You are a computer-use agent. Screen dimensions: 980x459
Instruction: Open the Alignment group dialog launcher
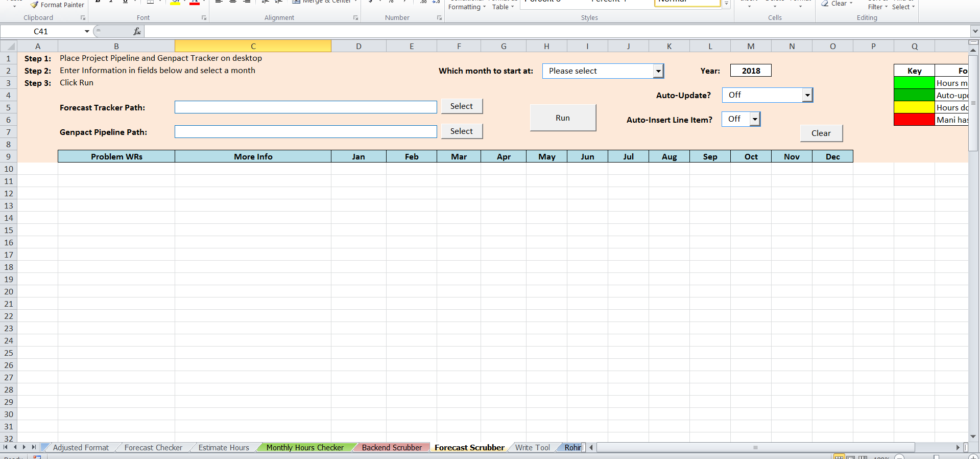355,18
